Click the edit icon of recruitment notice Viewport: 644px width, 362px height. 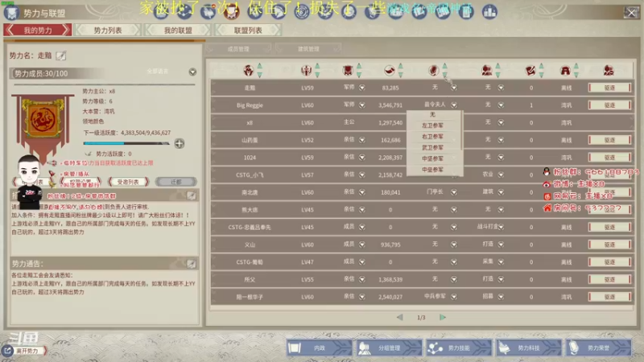tap(192, 195)
